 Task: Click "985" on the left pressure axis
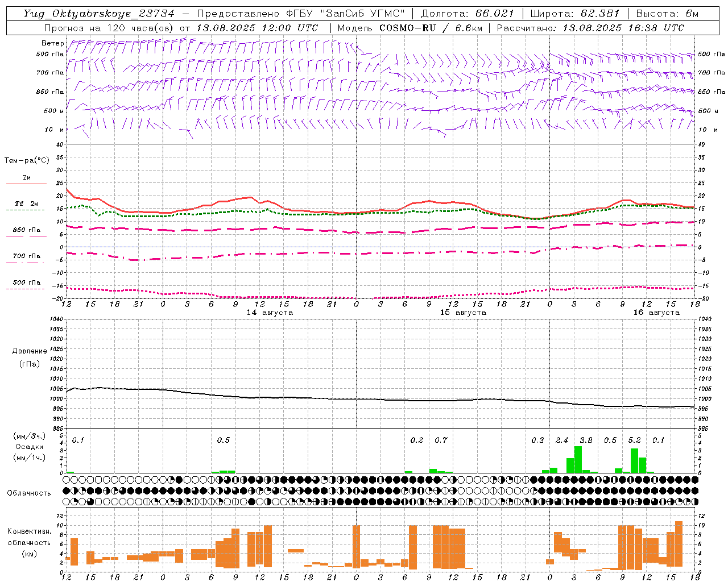click(x=59, y=429)
